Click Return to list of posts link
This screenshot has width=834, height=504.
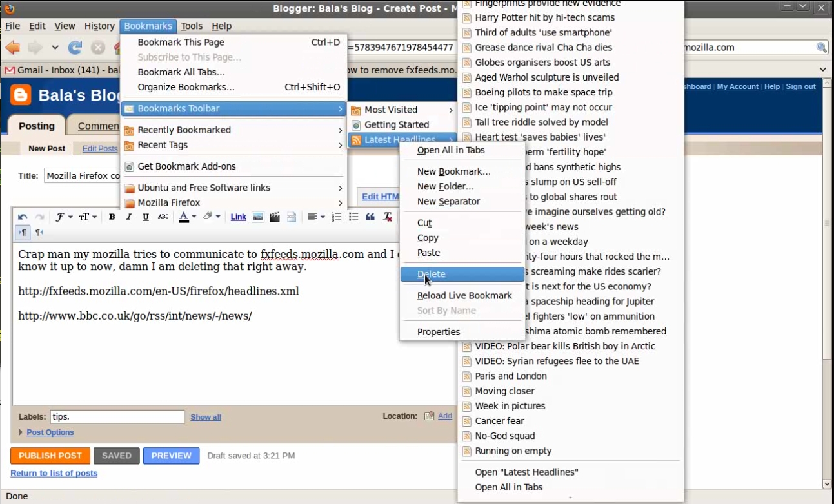pos(54,473)
